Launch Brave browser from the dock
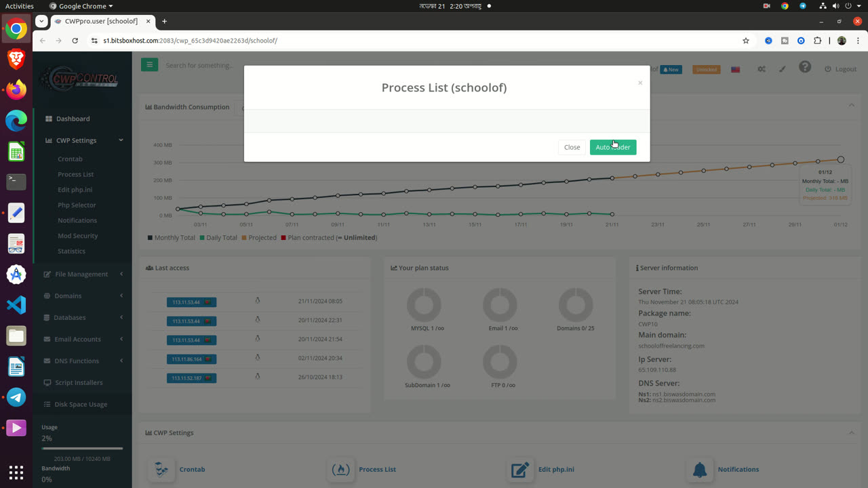The height and width of the screenshot is (488, 868). [16, 59]
